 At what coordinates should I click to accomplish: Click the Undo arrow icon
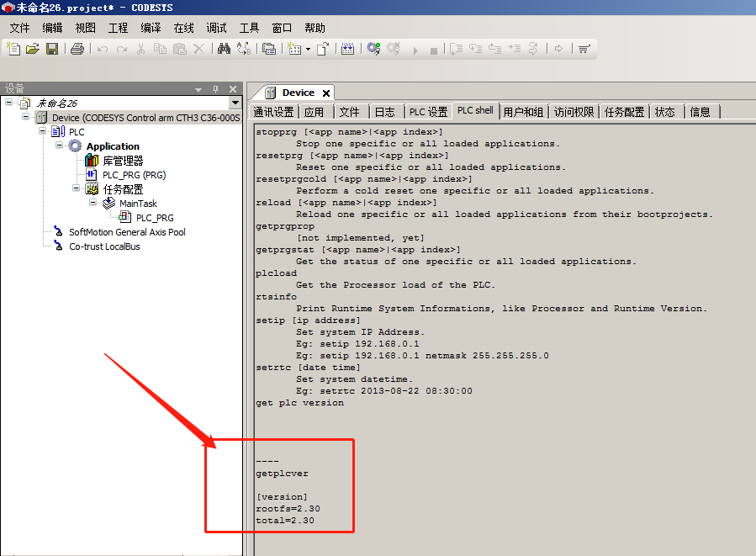[103, 49]
